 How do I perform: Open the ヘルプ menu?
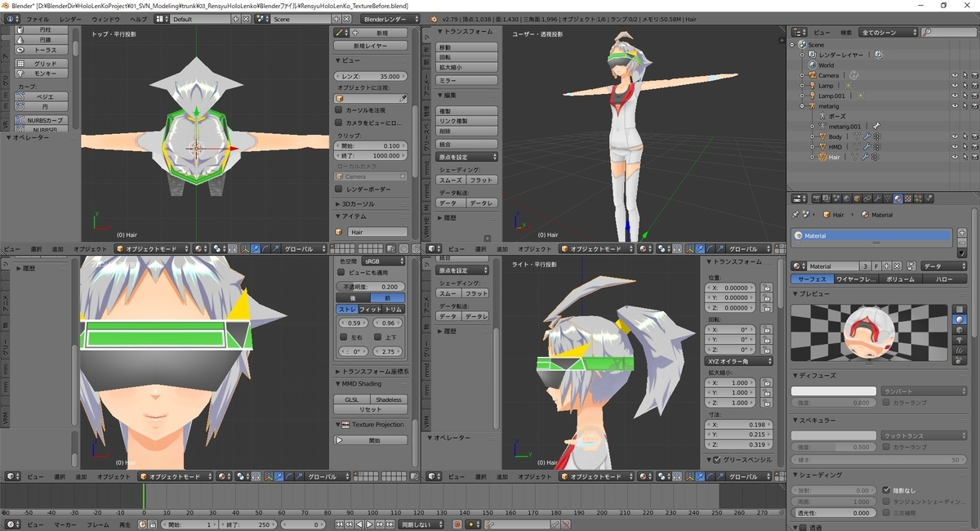coord(139,19)
